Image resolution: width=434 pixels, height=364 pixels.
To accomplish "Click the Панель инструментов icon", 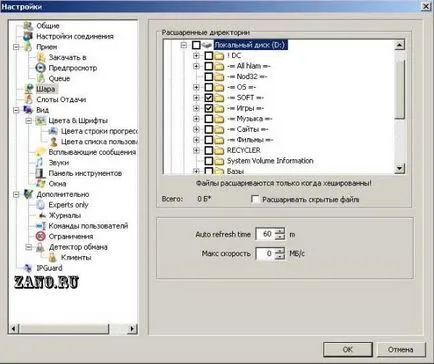I will click(40, 173).
